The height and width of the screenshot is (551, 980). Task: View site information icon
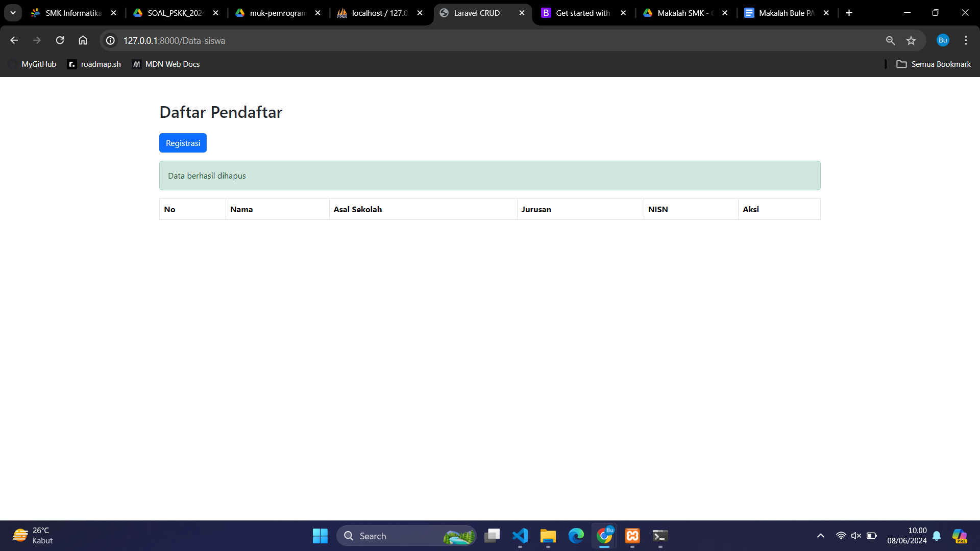pyautogui.click(x=110, y=40)
